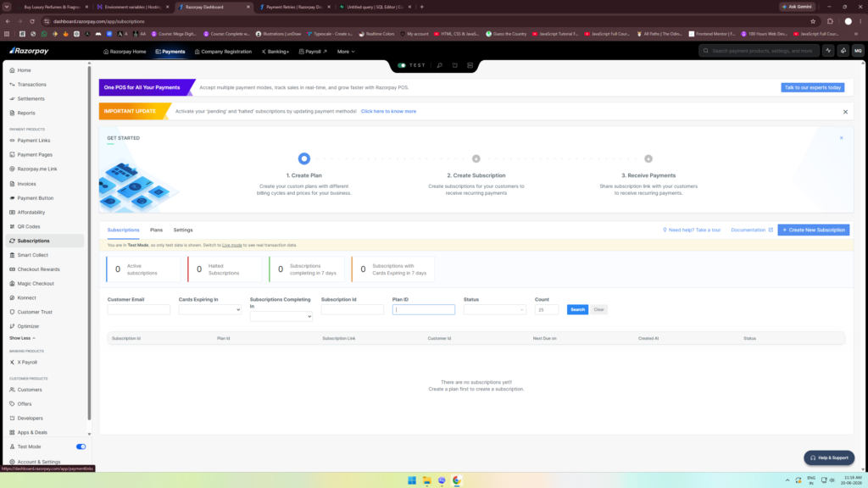Open the Customers sidebar icon

click(12, 390)
